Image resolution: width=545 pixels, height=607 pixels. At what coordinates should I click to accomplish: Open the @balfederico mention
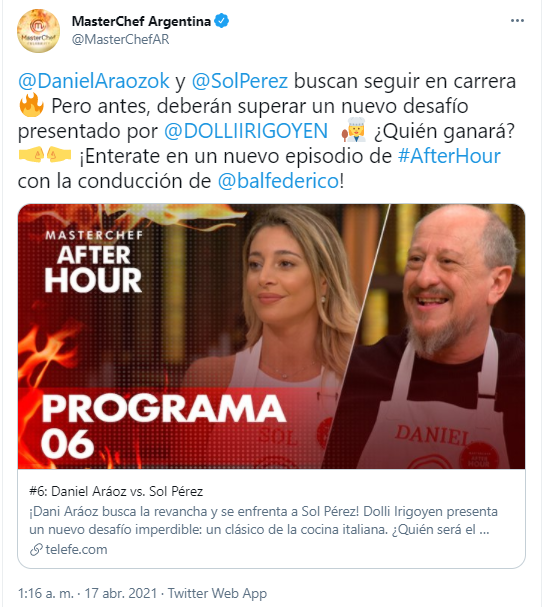coord(278,181)
